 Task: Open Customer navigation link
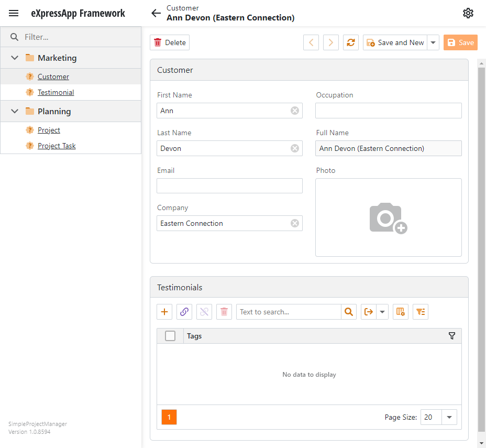(53, 77)
